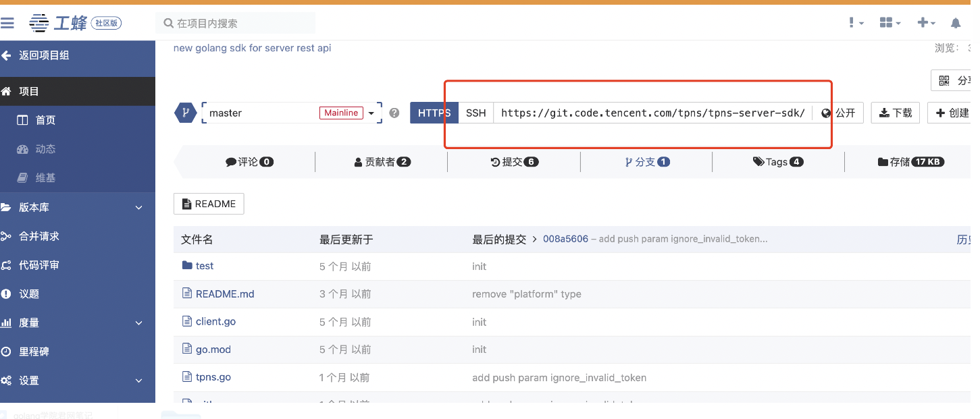The width and height of the screenshot is (980, 419).
Task: Click the 工蜂 logo
Action: pyautogui.click(x=57, y=22)
